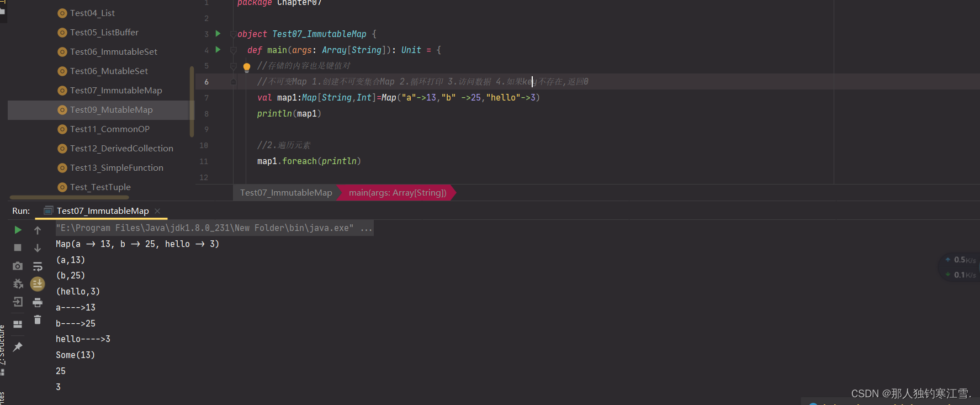Click the 'hello---->3' console line

coord(83,339)
